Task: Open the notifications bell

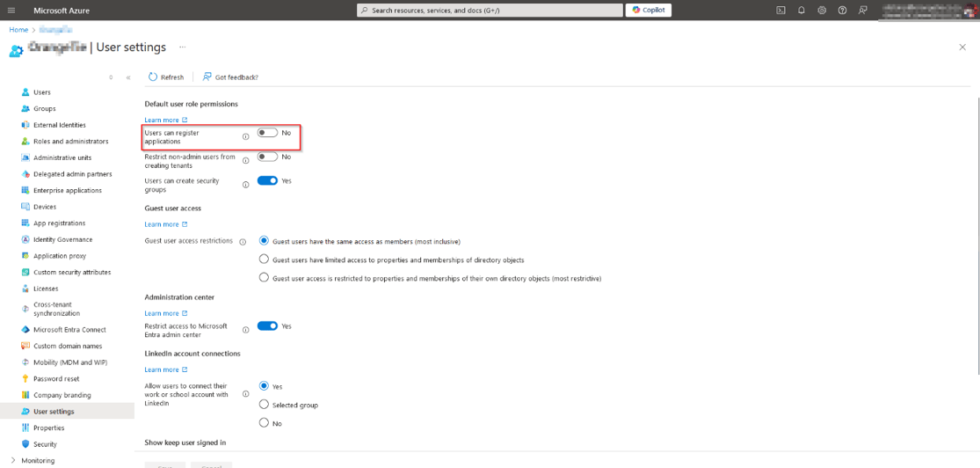Action: coord(802,10)
